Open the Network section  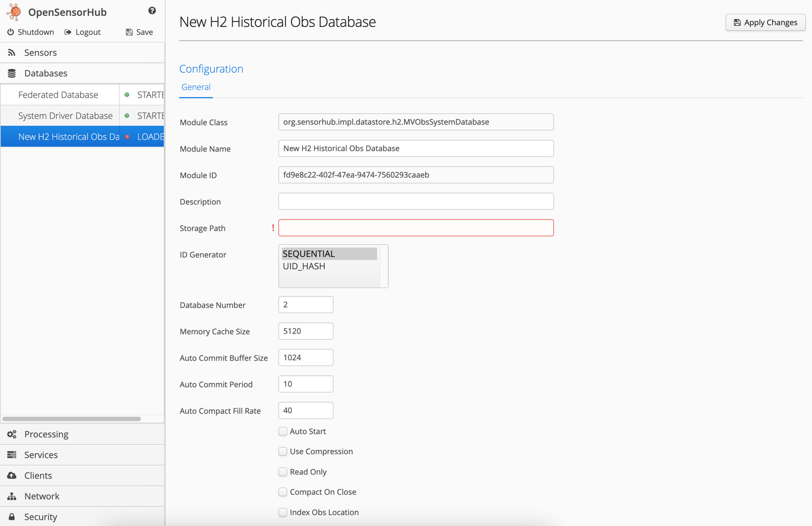click(42, 496)
